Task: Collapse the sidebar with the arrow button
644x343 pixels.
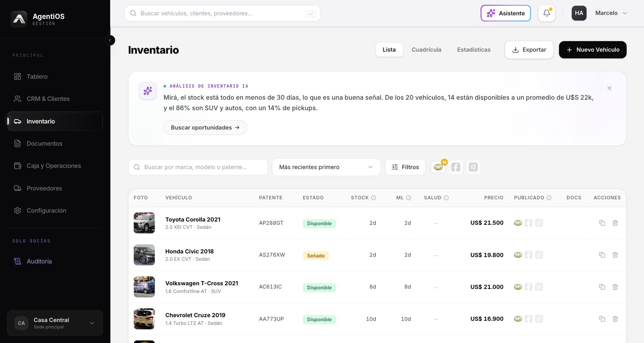Action: (110, 40)
